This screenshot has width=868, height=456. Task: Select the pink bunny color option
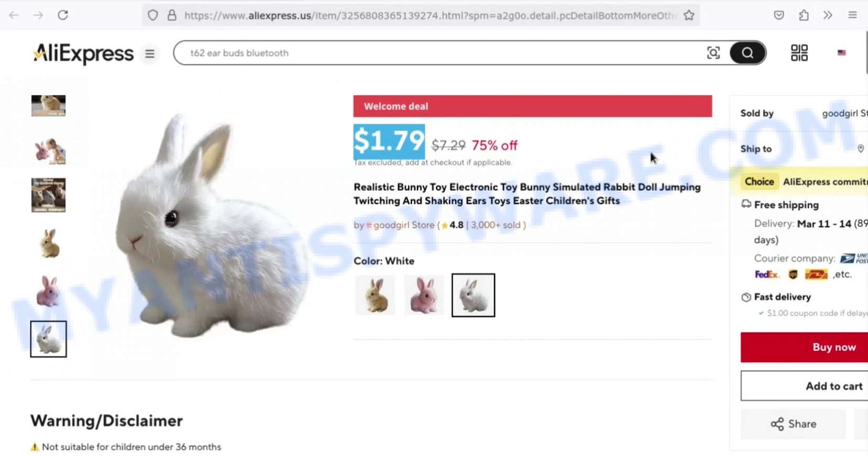(x=424, y=295)
